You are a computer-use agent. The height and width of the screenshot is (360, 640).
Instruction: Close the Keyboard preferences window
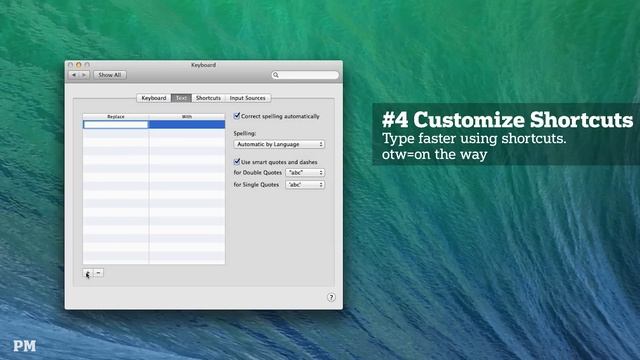71,65
